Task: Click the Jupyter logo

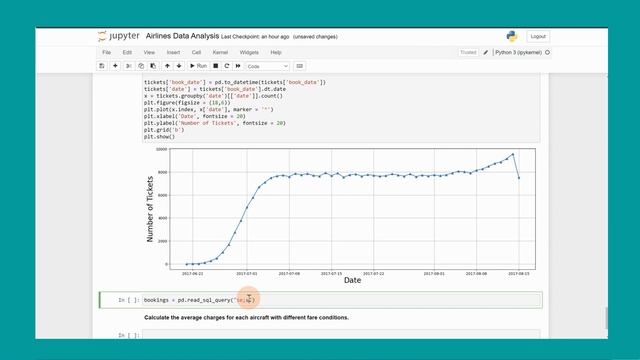Action: tap(119, 36)
